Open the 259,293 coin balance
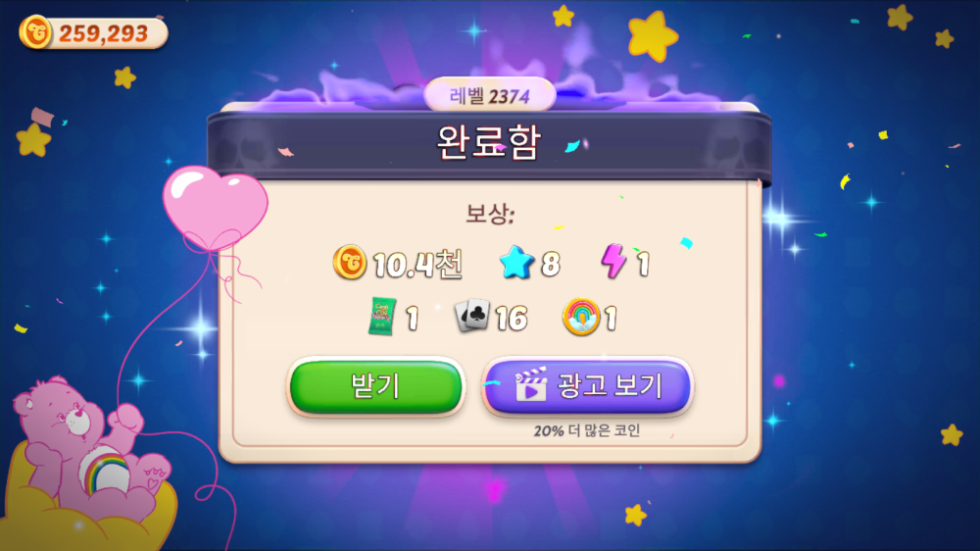This screenshot has height=551, width=980. click(x=94, y=33)
